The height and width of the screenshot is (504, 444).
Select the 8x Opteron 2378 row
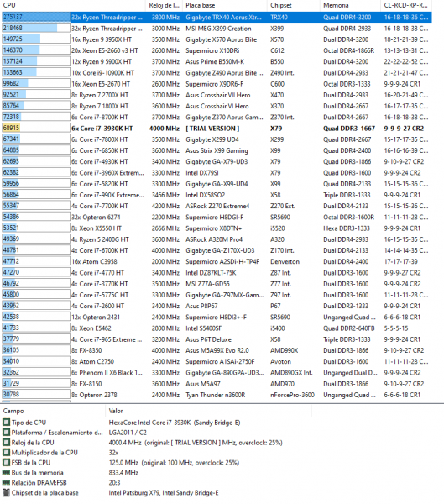pos(217,395)
